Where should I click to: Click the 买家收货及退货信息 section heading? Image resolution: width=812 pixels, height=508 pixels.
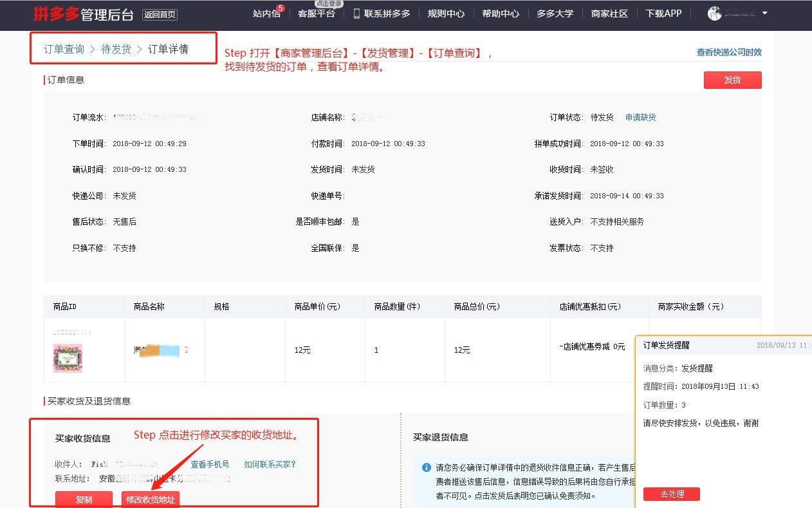pyautogui.click(x=89, y=401)
